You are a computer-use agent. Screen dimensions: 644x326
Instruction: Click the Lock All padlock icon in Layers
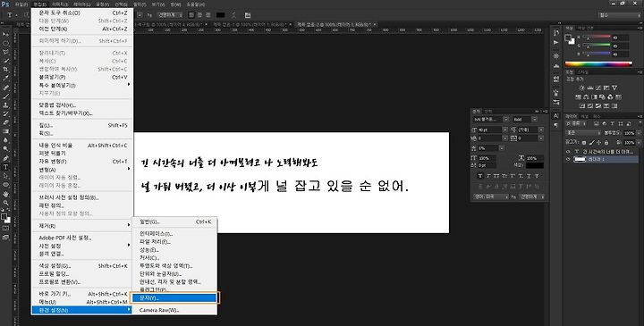point(606,142)
